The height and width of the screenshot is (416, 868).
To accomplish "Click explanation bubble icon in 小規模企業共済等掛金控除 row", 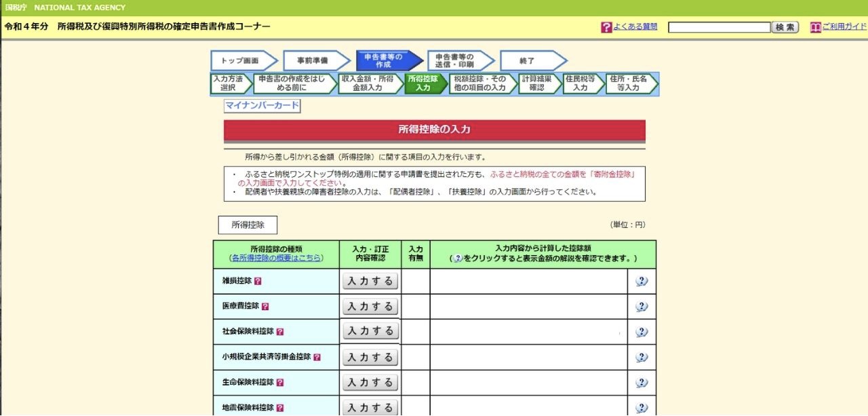I will [642, 357].
